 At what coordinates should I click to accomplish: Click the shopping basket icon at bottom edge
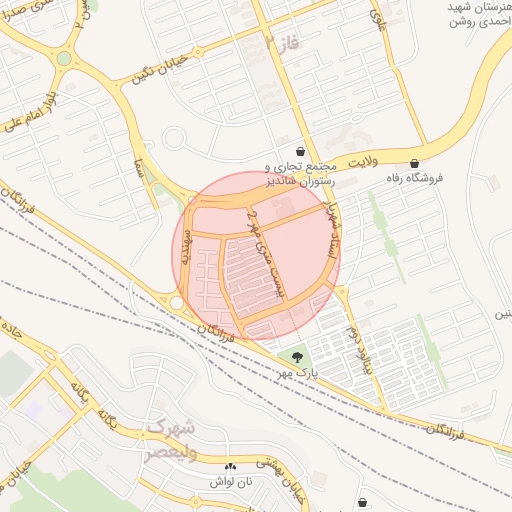[362, 502]
